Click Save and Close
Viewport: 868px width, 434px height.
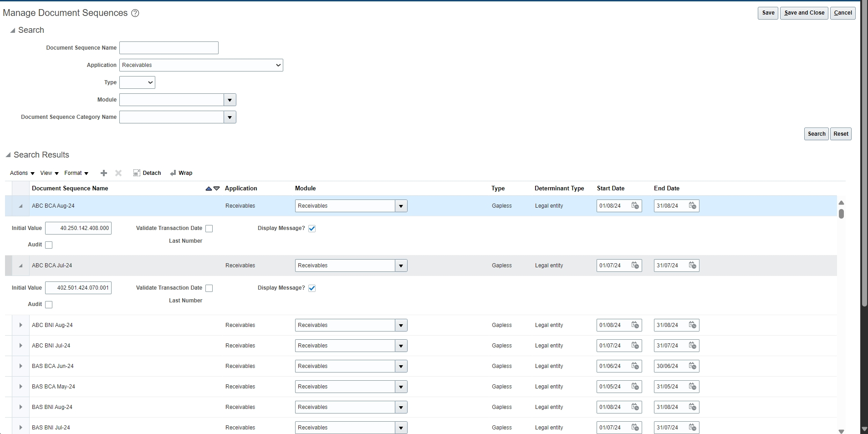point(803,13)
